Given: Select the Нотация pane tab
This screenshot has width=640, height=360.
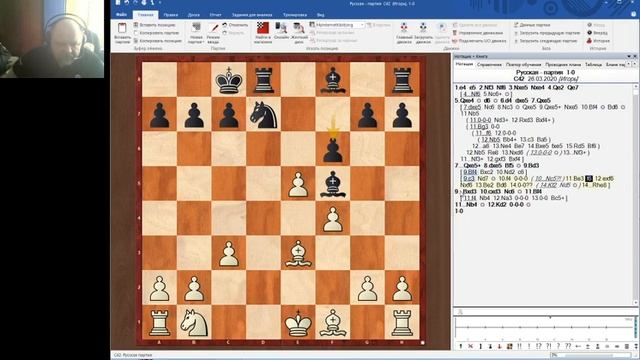Looking at the screenshot, I should point(464,64).
